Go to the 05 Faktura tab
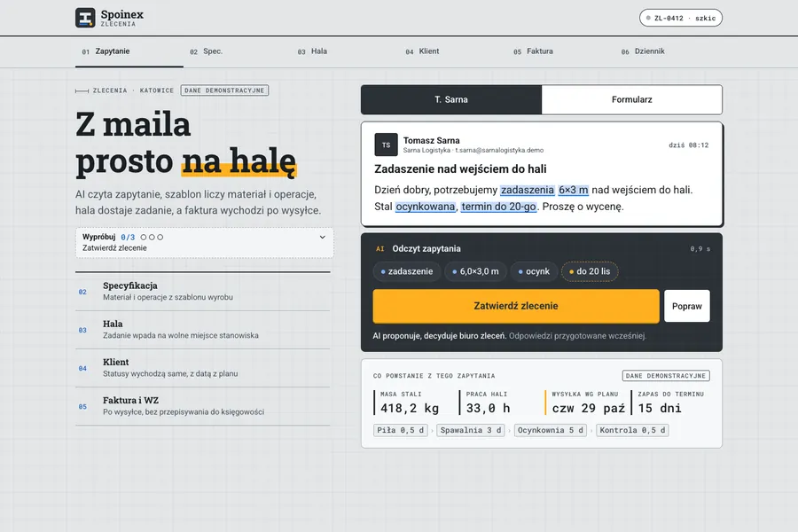Screen dimensions: 798x532 [561, 51]
